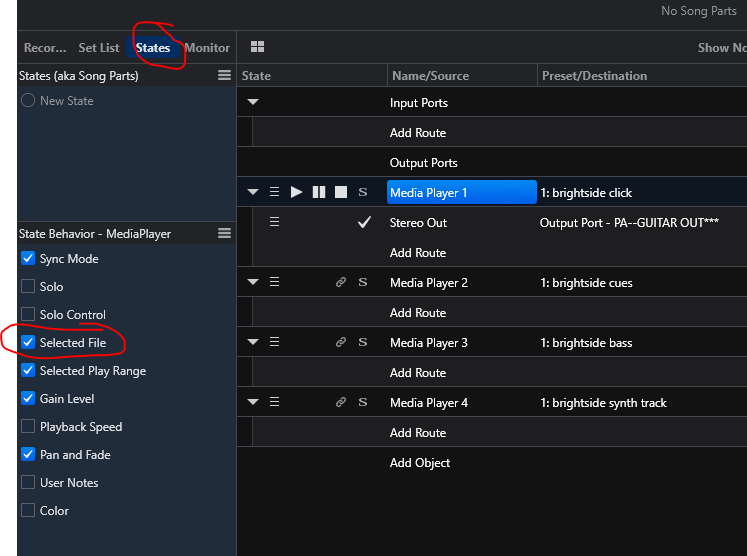Pause Media Player 1 playback

(x=319, y=192)
